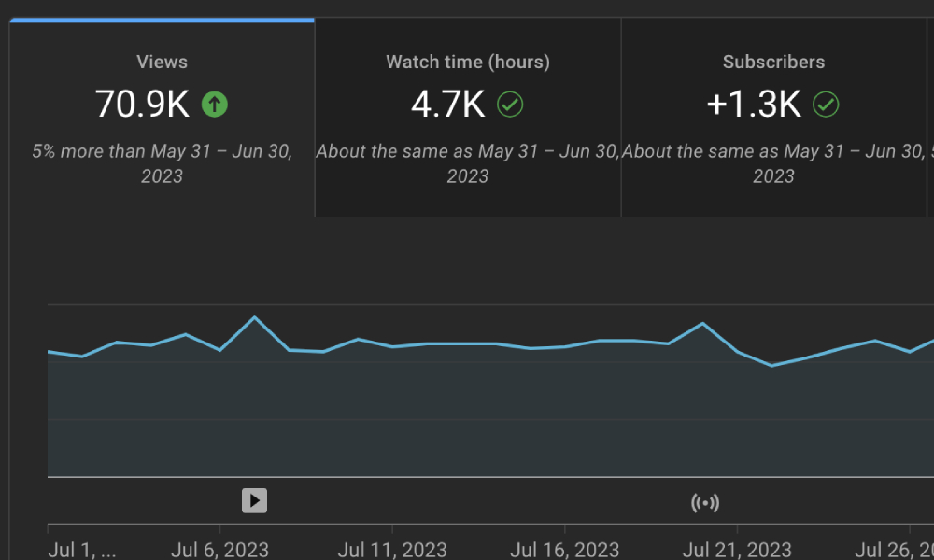Image resolution: width=934 pixels, height=560 pixels.
Task: Click the green up-arrow icon beside 70.9K
Action: (x=215, y=105)
